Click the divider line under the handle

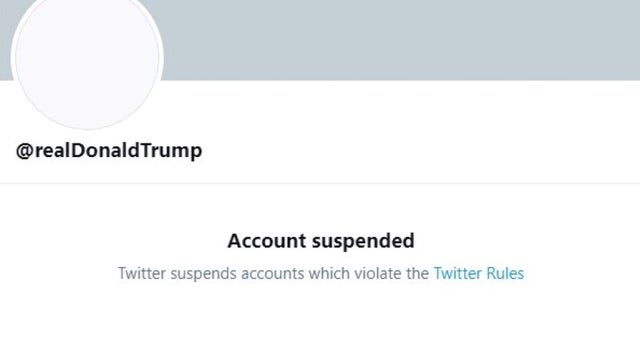[x=320, y=184]
